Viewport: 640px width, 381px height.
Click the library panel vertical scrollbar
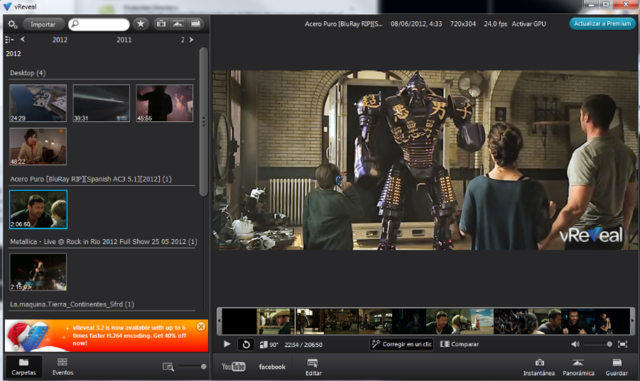pos(203,122)
